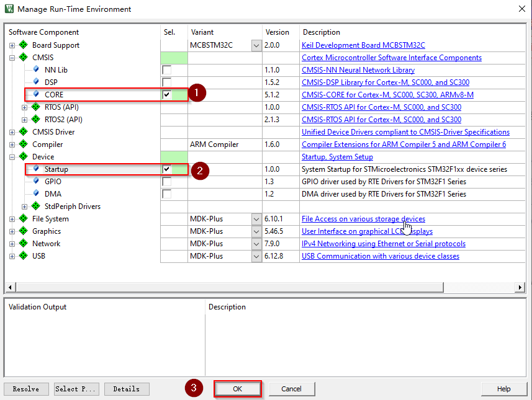532x400 pixels.
Task: Click the RTOS (API) green diamond icon
Action: (x=35, y=107)
